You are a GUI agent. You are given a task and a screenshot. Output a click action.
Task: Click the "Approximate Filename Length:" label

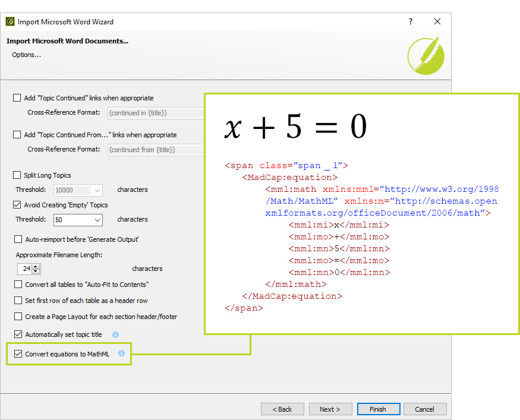click(59, 255)
